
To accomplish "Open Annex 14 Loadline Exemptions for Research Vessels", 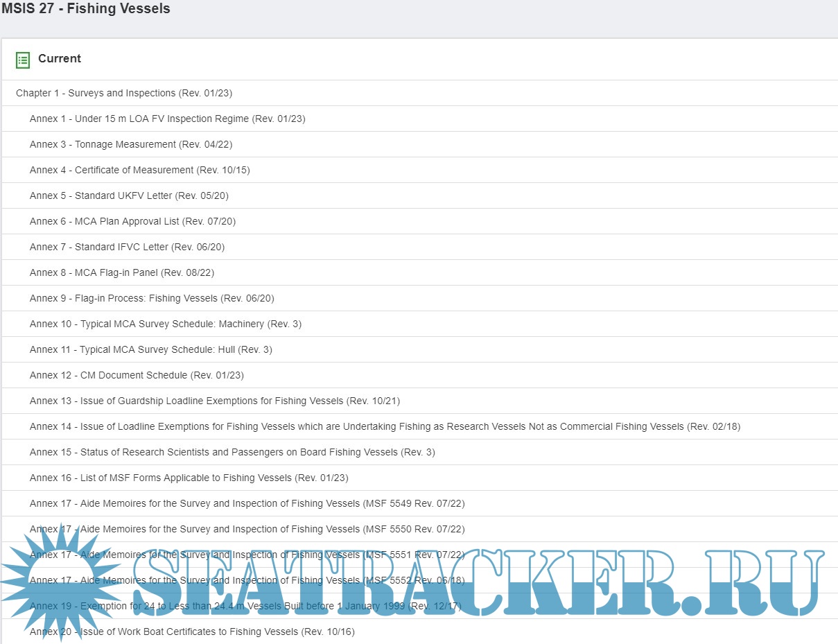I will [385, 426].
